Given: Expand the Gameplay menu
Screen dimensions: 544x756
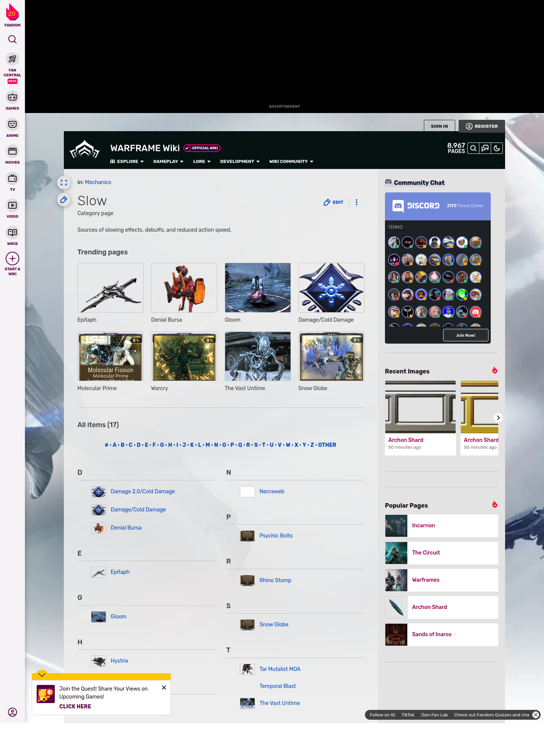Looking at the screenshot, I should coord(168,161).
